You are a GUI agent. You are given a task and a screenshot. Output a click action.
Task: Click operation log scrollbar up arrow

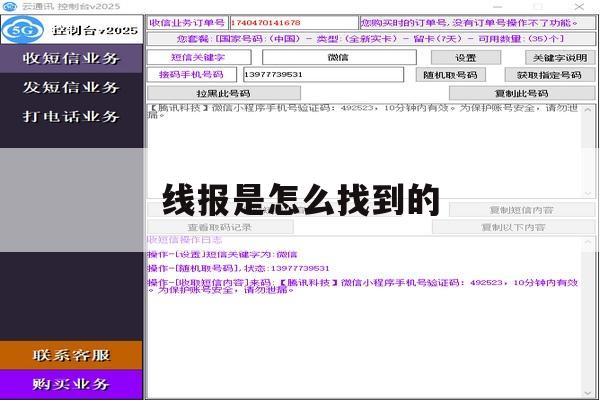[588, 242]
